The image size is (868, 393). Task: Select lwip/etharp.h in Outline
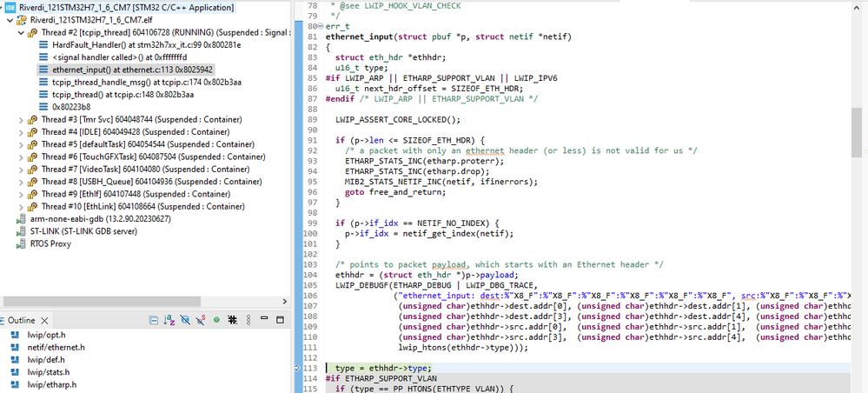point(52,384)
